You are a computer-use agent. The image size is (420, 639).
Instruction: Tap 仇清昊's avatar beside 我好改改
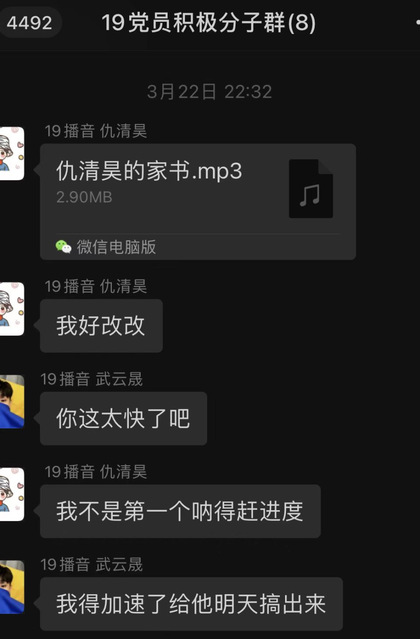coord(12,309)
